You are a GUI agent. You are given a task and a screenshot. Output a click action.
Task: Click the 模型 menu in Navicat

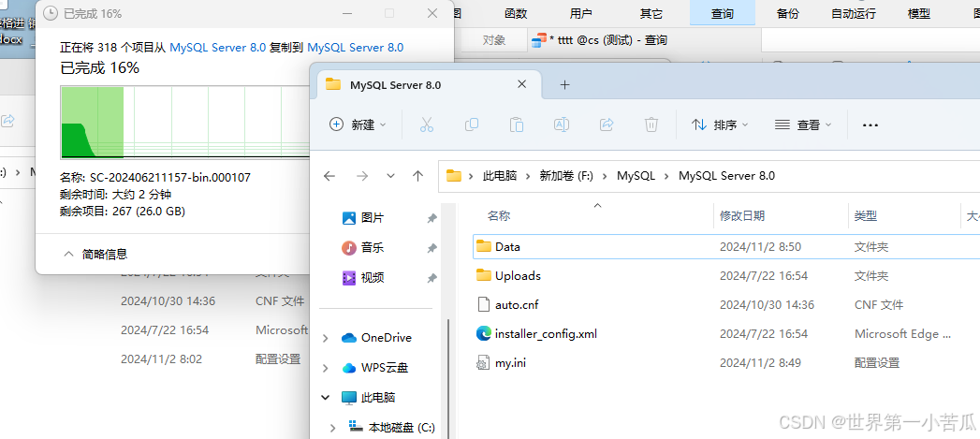point(919,13)
